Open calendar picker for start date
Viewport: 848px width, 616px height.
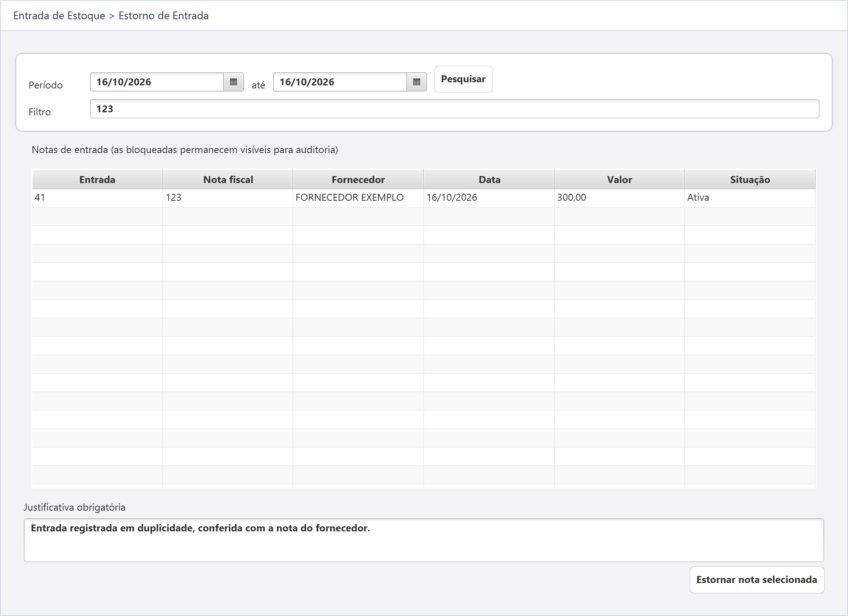click(234, 82)
